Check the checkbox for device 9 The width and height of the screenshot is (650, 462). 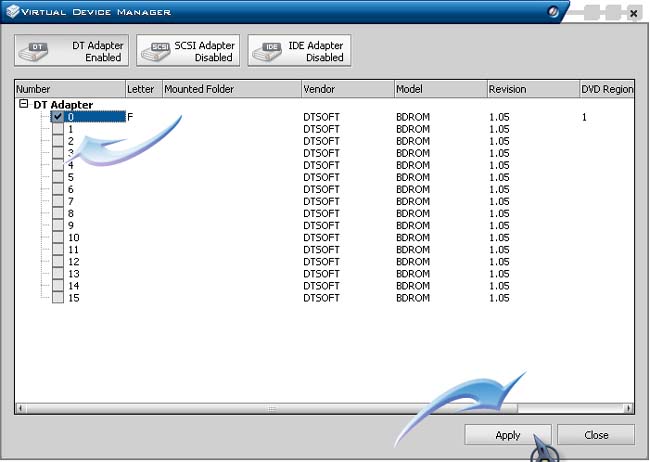pos(58,225)
